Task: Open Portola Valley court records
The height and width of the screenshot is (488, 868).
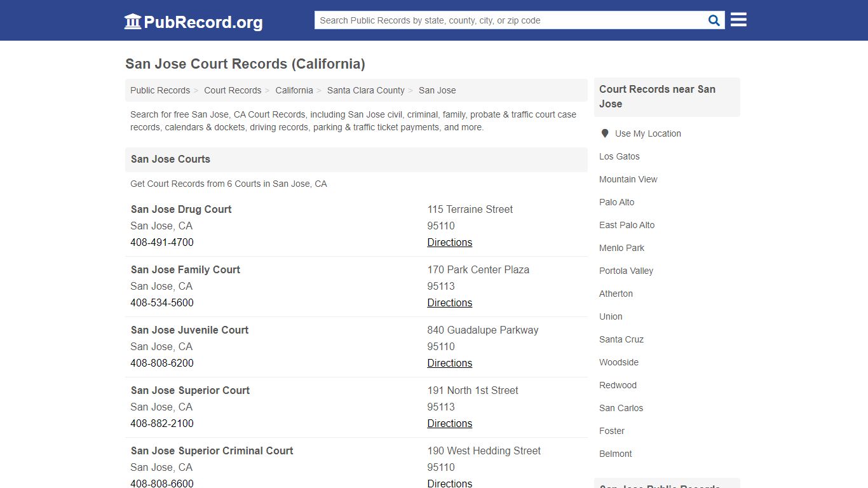Action: point(627,271)
